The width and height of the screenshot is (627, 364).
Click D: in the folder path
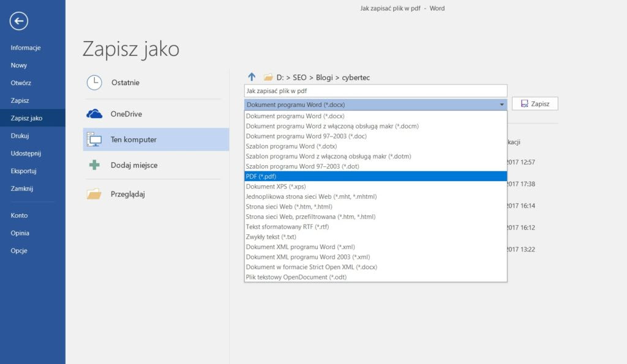[x=280, y=78]
